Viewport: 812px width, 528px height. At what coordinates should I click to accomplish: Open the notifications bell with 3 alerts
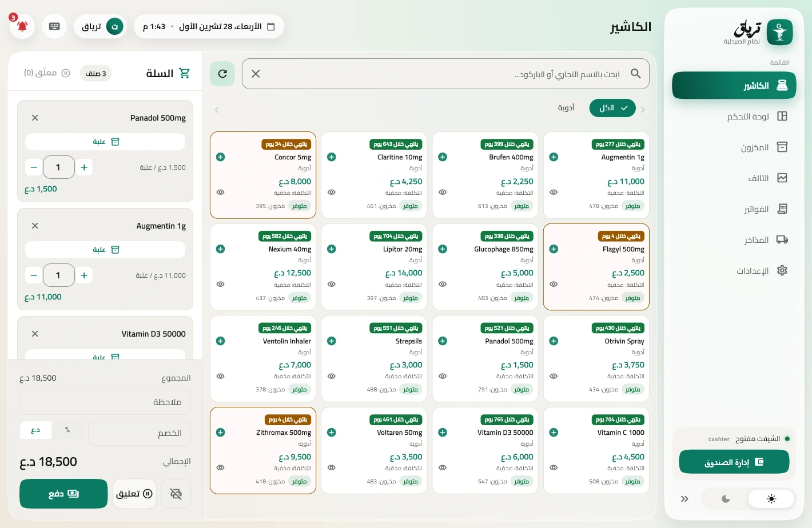22,26
